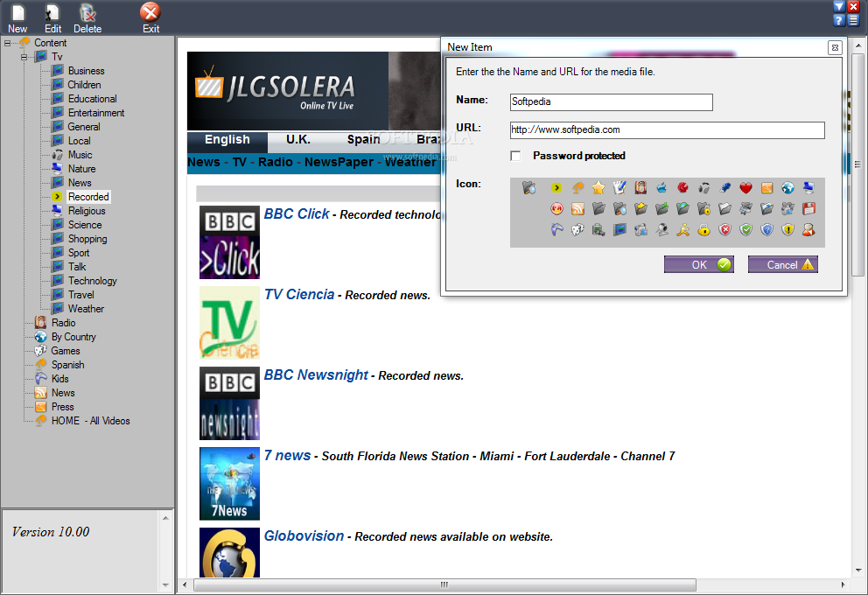Enable the Password protected checkbox
Viewport: 868px width, 595px height.
[515, 156]
